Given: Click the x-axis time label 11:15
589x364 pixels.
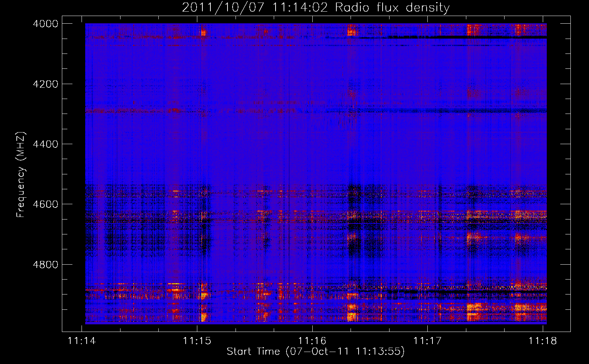Looking at the screenshot, I should tap(197, 341).
